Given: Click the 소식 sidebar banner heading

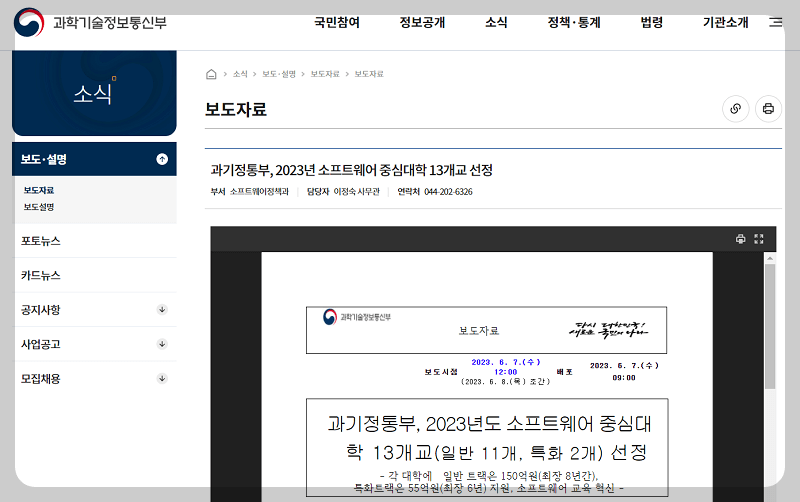Looking at the screenshot, I should (x=94, y=93).
